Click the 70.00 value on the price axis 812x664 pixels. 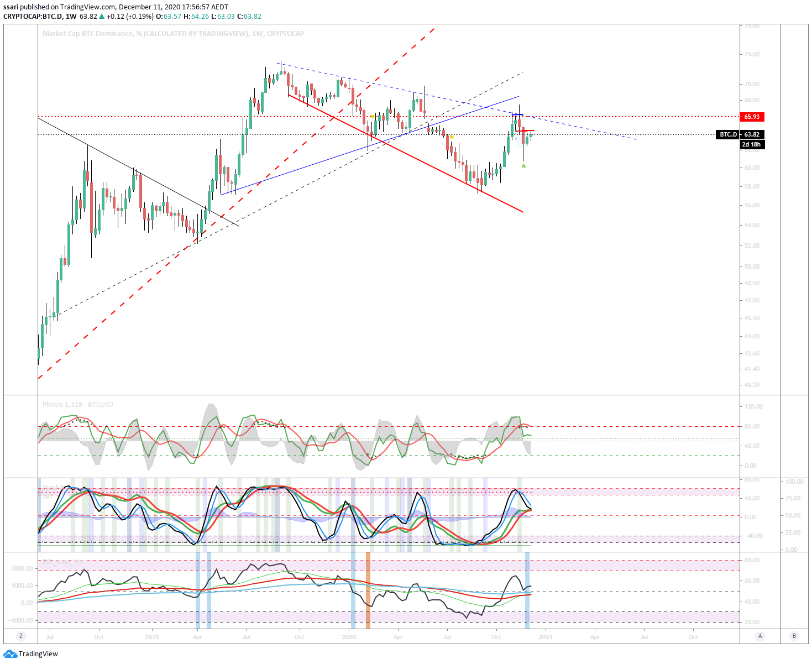tap(752, 84)
